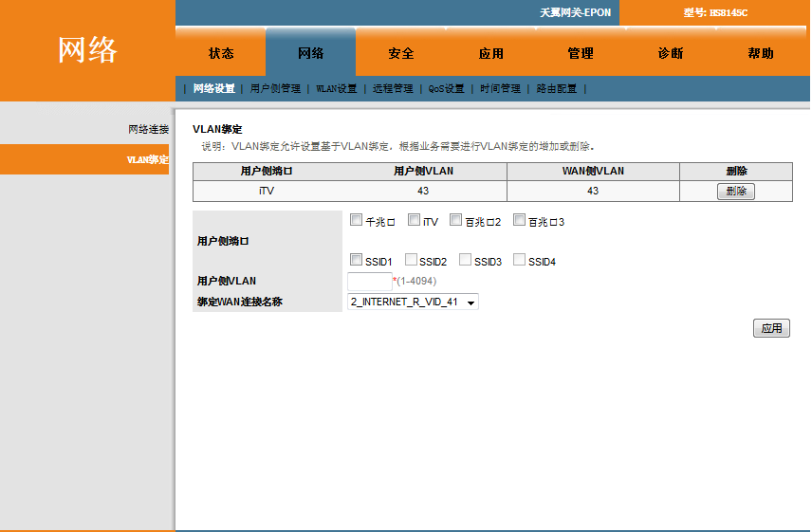Screen dimensions: 812x532
Task: Tick the SSID4 checkbox
Action: pos(520,259)
